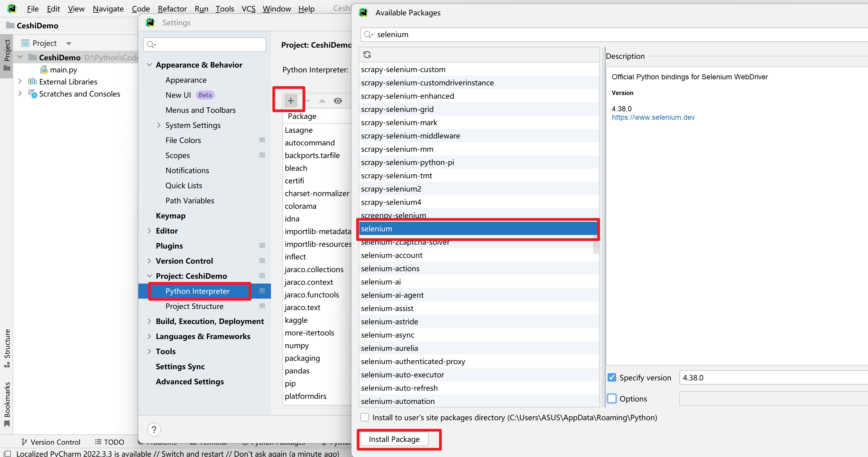Viewport: 868px width, 457px height.
Task: Open the Refactor menu
Action: coord(172,9)
